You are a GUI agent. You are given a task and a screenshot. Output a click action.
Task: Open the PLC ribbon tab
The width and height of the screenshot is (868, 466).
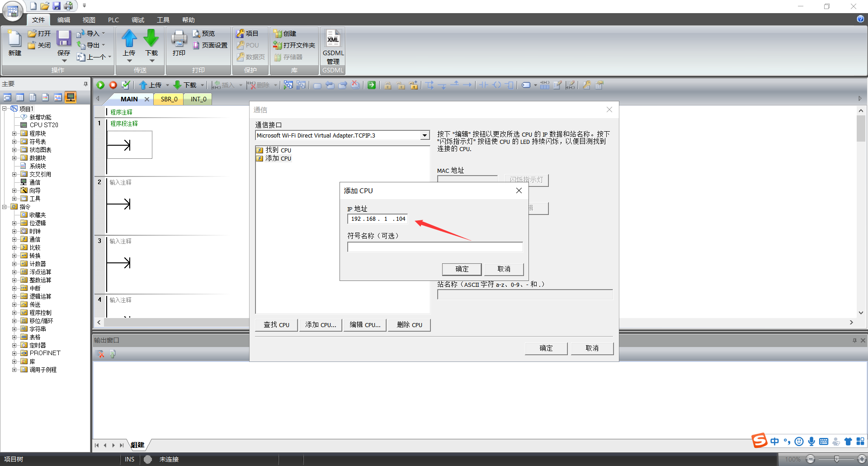[113, 20]
